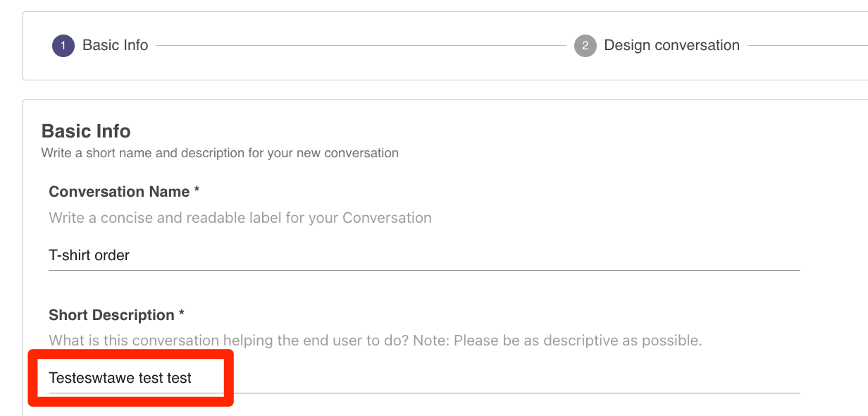868x416 pixels.
Task: Click the Note: text in description hint
Action: 432,341
